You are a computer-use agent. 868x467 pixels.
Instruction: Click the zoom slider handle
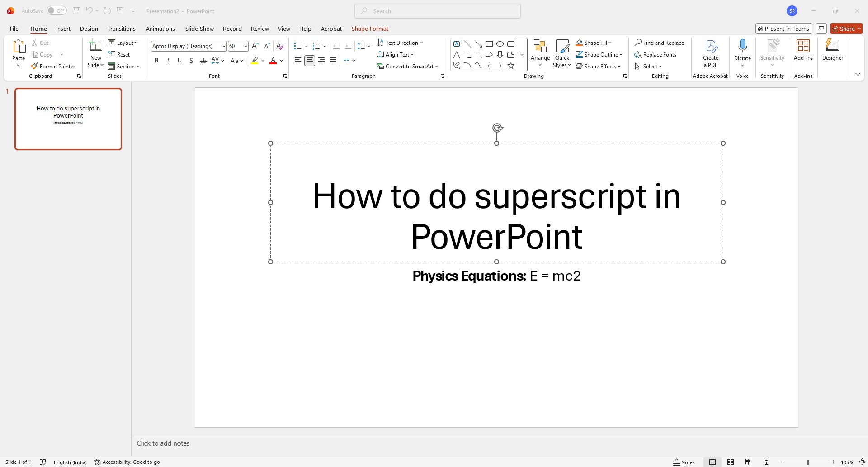[x=807, y=462]
